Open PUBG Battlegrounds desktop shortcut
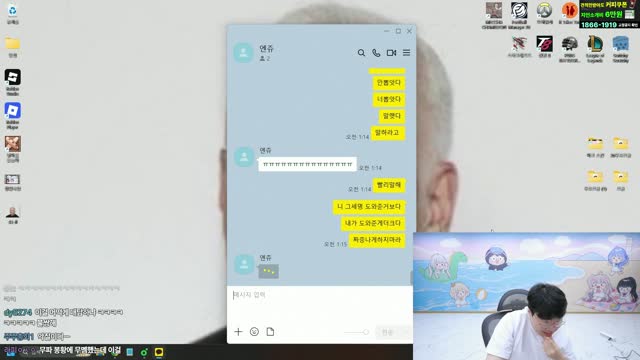The width and height of the screenshot is (640, 360). coord(569,49)
